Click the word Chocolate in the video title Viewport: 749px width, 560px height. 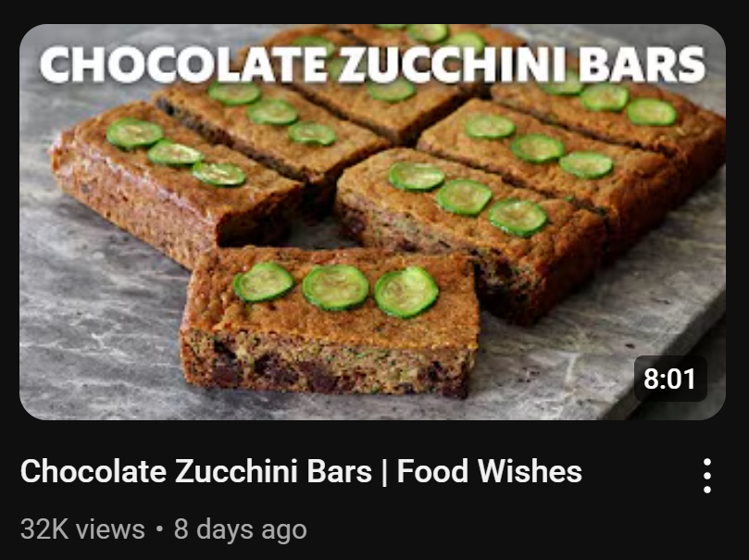tap(94, 472)
